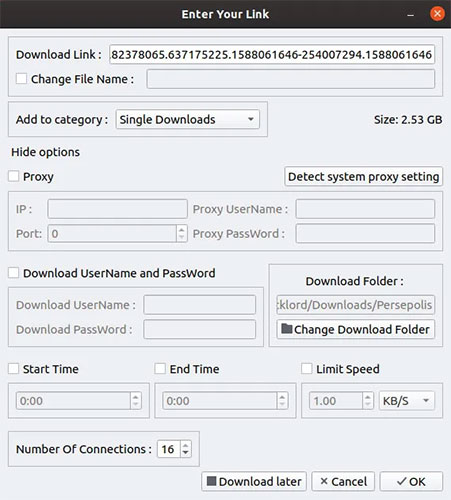Click the Download Folder path field

[x=355, y=305]
